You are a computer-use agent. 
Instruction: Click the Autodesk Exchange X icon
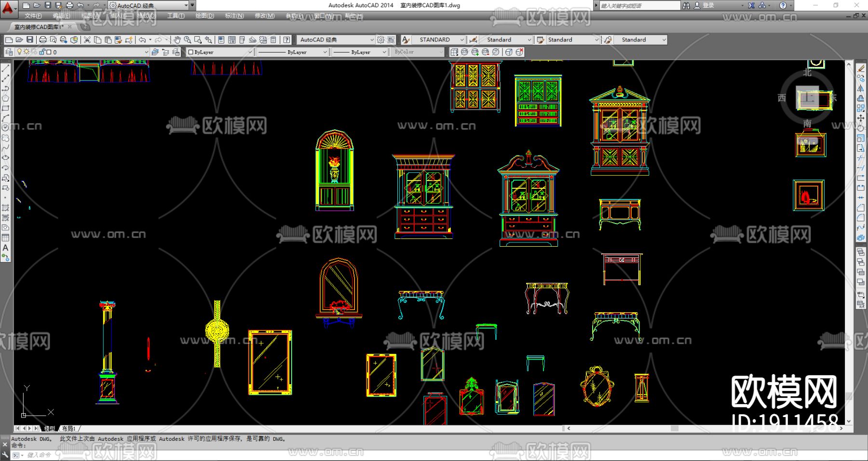(x=751, y=5)
